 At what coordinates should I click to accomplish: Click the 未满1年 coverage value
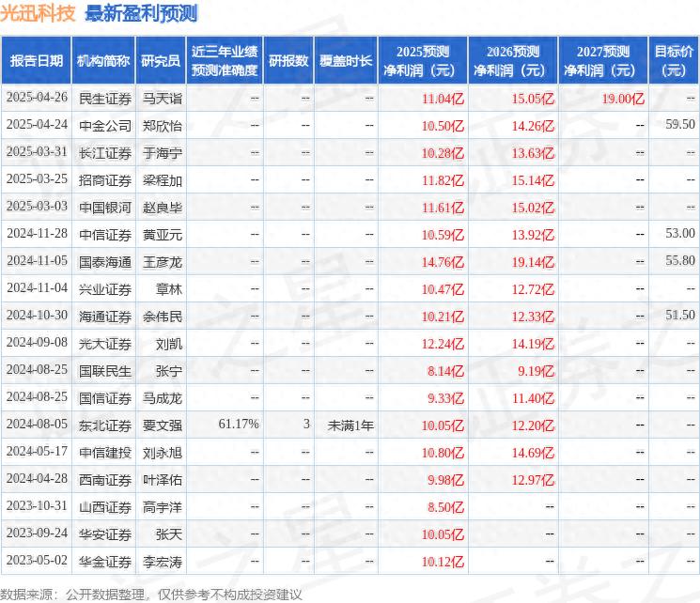coord(350,425)
